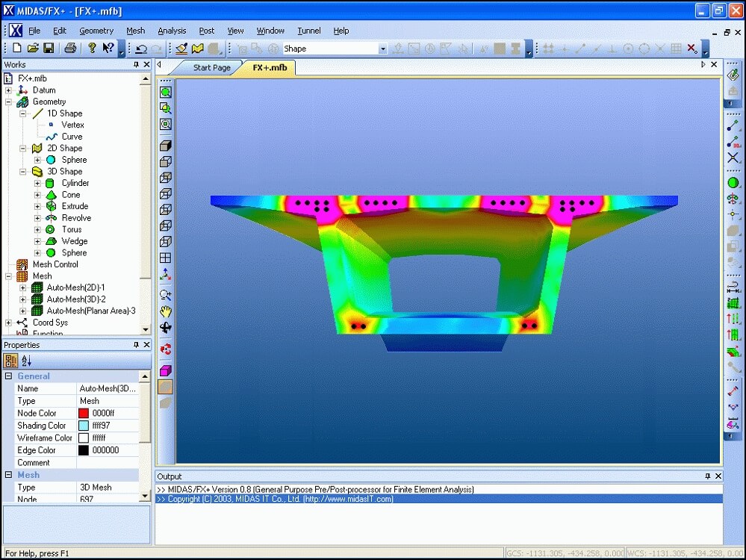The width and height of the screenshot is (746, 560).
Task: Click the What's This help pointer icon
Action: (x=108, y=49)
